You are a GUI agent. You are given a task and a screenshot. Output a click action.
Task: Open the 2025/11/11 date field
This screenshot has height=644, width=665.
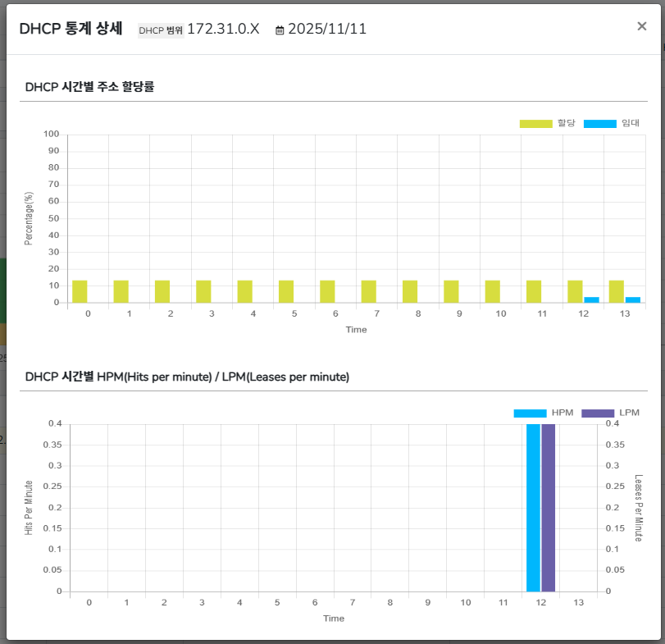pos(326,30)
